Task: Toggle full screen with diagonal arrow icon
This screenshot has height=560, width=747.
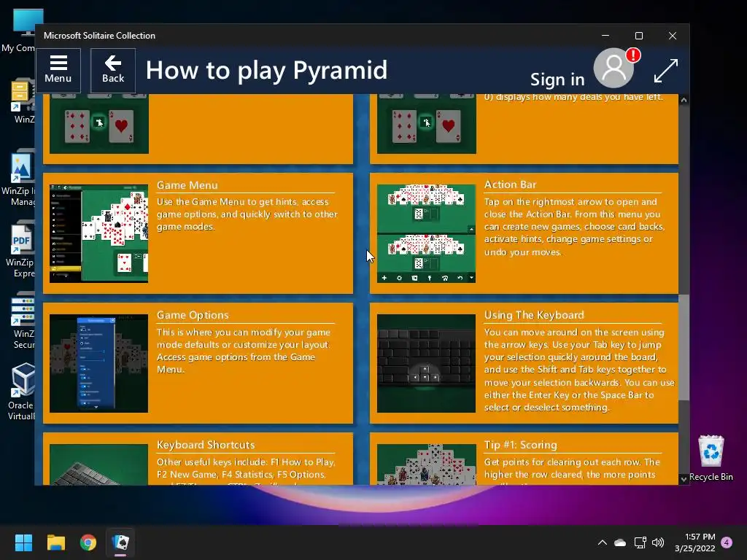Action: [x=665, y=71]
